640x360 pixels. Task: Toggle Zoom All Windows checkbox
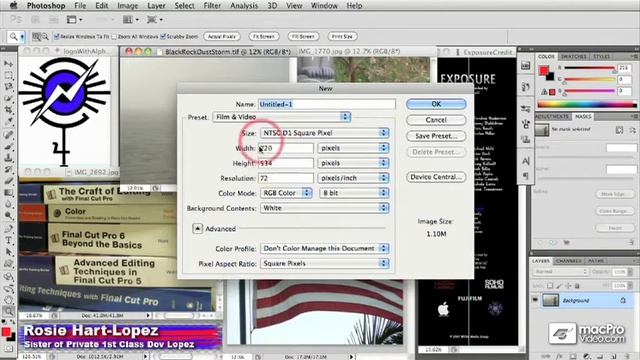(114, 36)
